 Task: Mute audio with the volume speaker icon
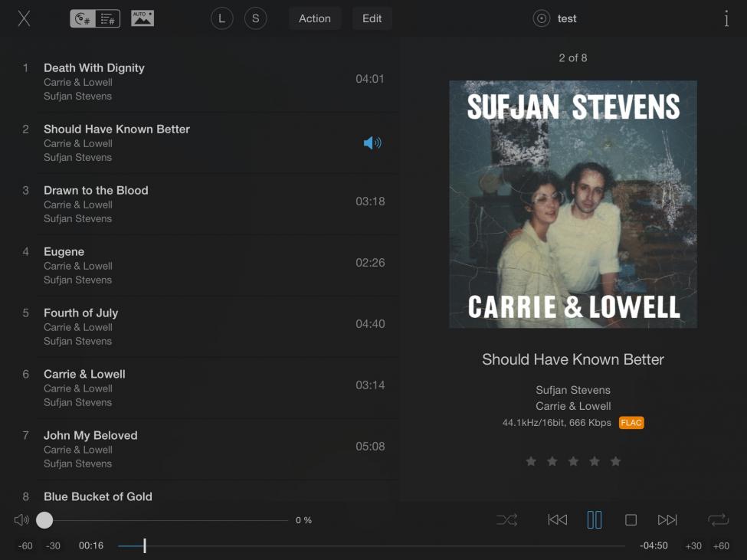[x=21, y=520]
